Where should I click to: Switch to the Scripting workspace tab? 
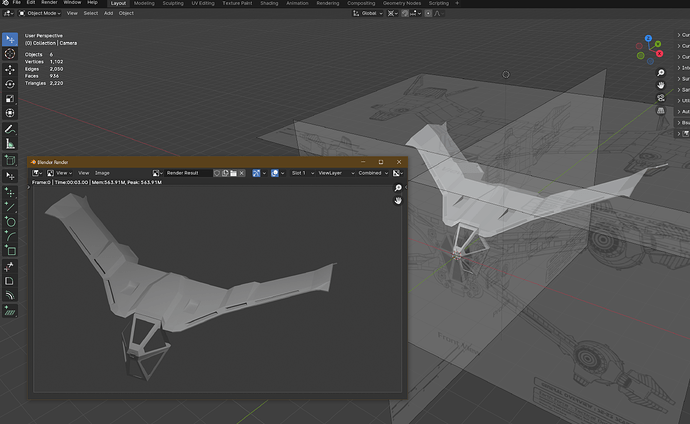tap(439, 3)
